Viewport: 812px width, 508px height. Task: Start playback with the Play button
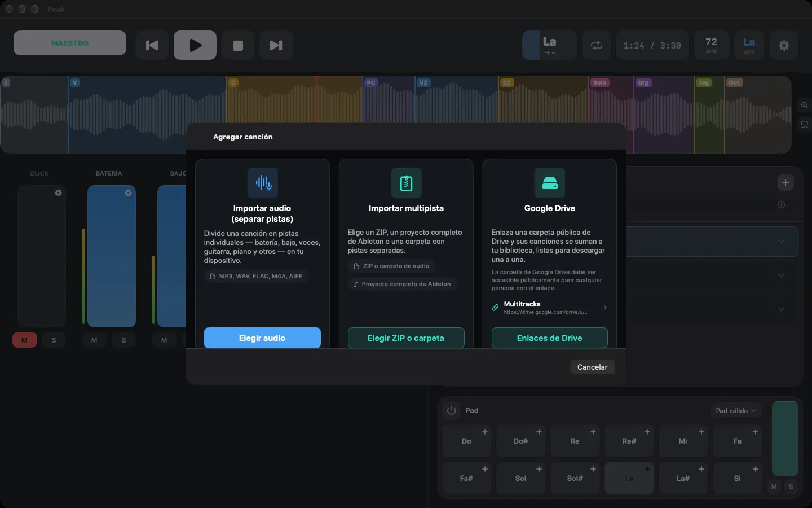point(195,45)
